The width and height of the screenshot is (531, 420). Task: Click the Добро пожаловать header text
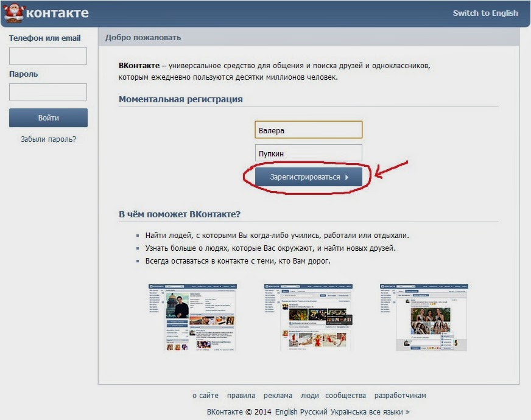coord(143,37)
